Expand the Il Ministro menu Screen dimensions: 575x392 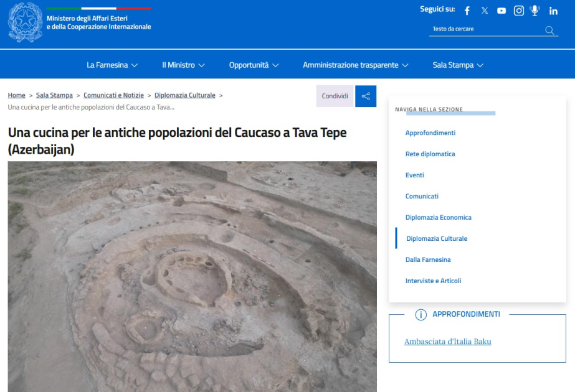click(x=183, y=65)
